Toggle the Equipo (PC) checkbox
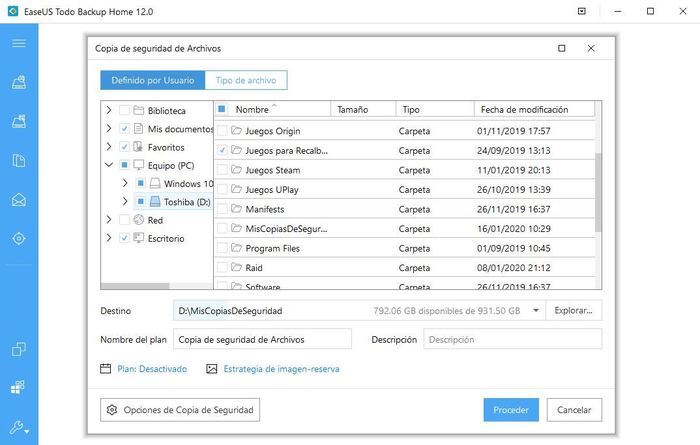Screen dimensions: 700x445 (x=125, y=165)
